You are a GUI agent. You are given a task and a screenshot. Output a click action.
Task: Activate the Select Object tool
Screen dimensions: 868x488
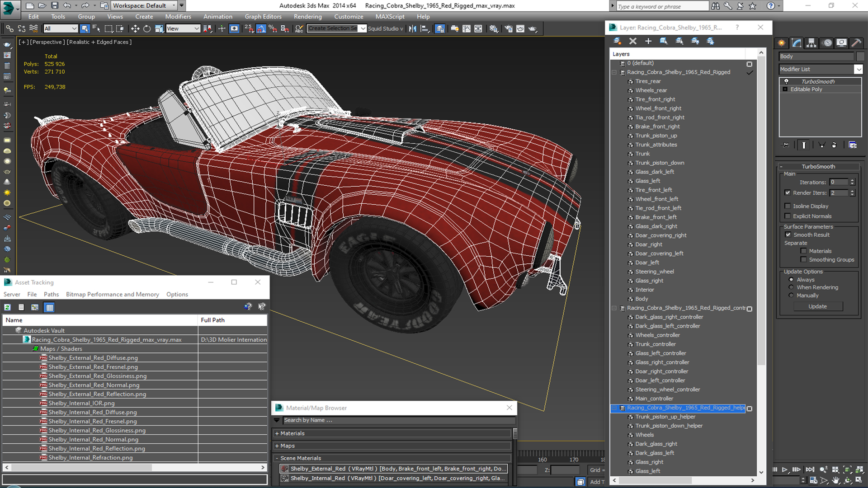coord(85,28)
